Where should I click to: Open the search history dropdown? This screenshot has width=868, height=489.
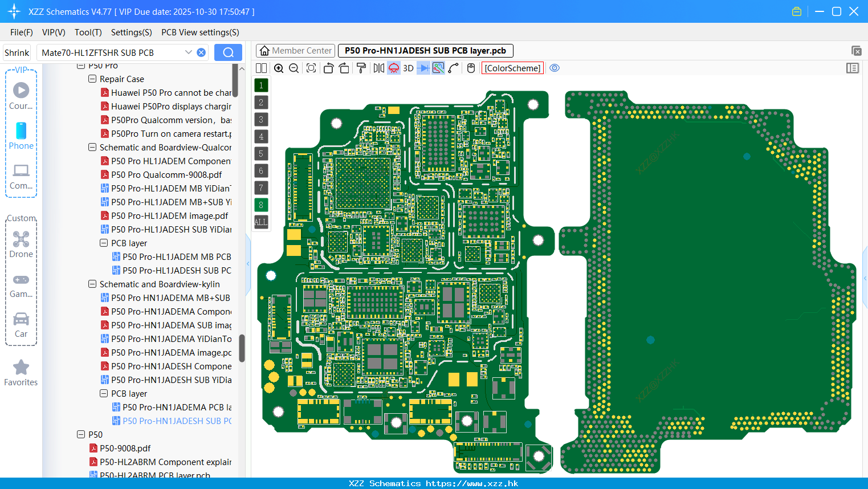pyautogui.click(x=189, y=52)
